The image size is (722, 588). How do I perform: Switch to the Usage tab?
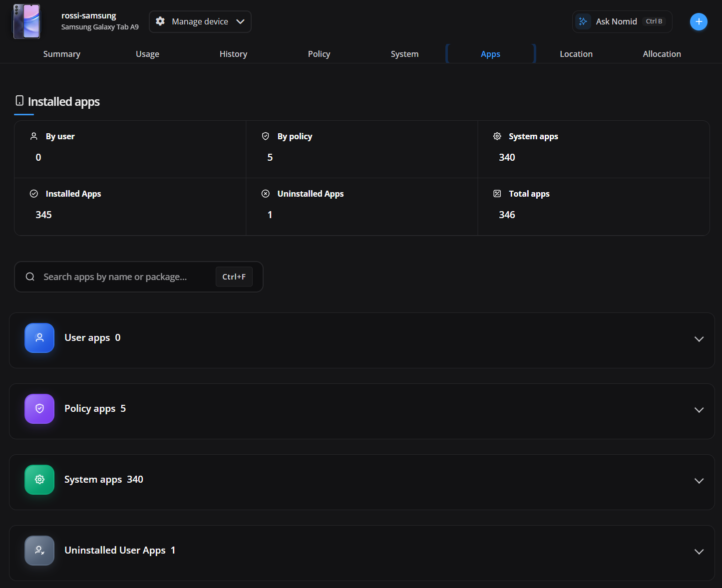(x=148, y=54)
